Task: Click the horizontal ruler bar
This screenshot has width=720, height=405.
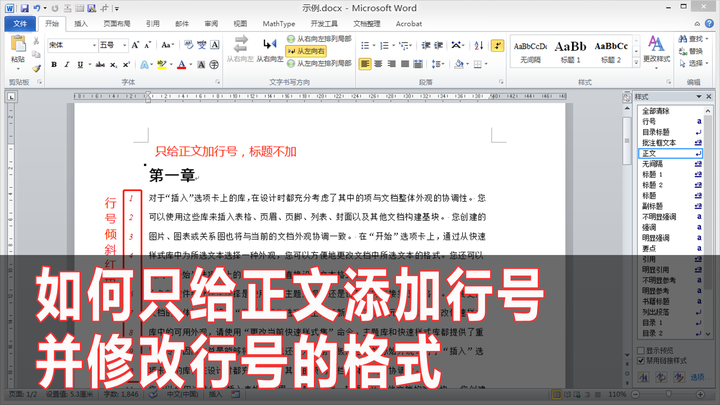Action: [320, 96]
